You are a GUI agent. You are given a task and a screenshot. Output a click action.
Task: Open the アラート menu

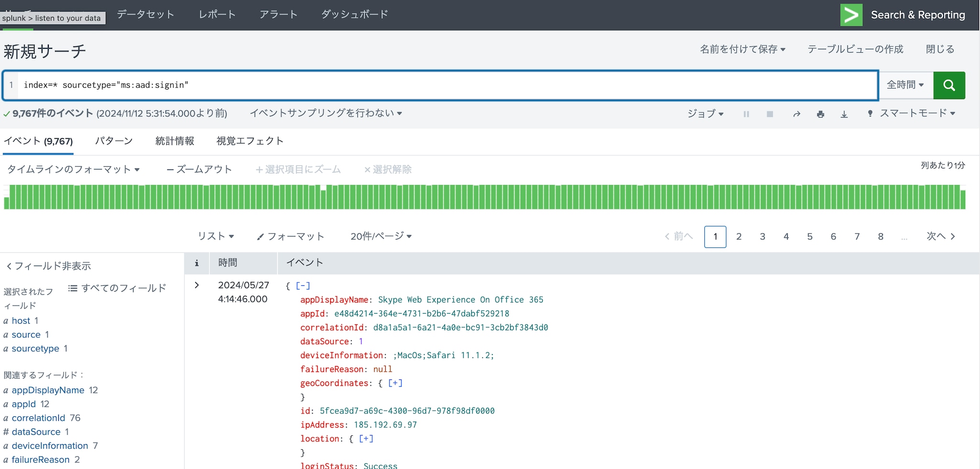[278, 14]
